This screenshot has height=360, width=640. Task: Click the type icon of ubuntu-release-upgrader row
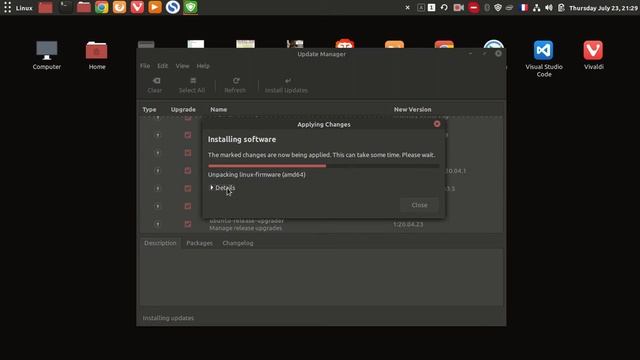tap(158, 224)
